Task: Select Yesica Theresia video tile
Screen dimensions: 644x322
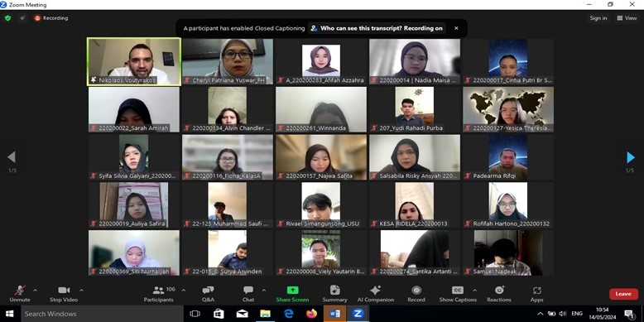Action: (508, 109)
